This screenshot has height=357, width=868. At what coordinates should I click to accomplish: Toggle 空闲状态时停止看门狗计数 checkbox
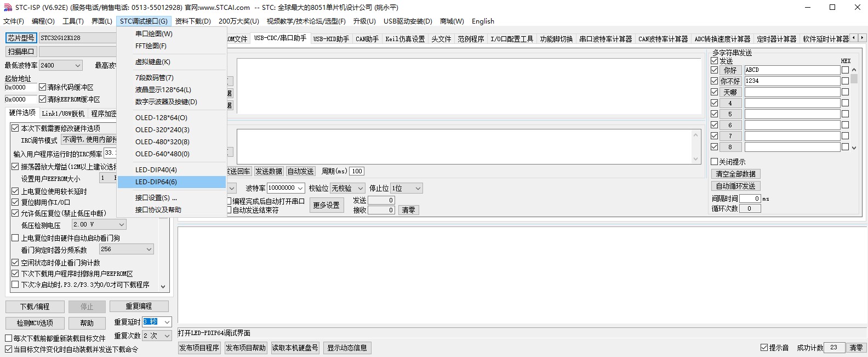pos(15,263)
